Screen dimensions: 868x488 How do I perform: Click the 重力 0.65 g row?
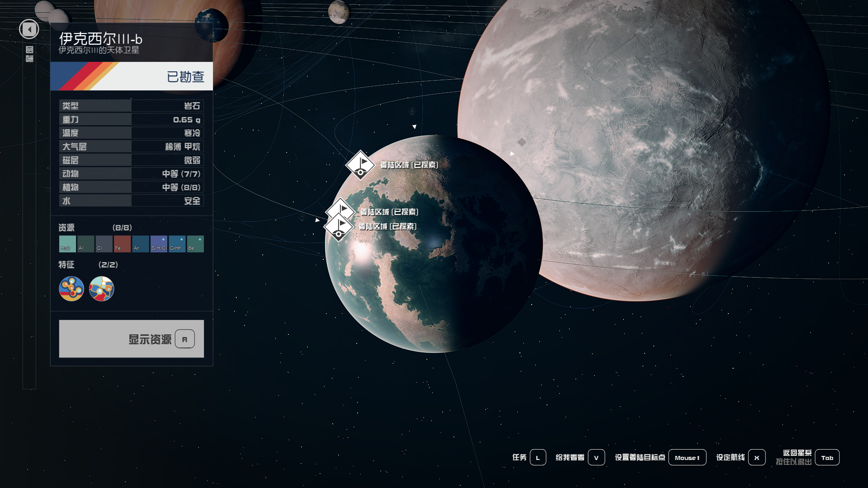pos(132,119)
